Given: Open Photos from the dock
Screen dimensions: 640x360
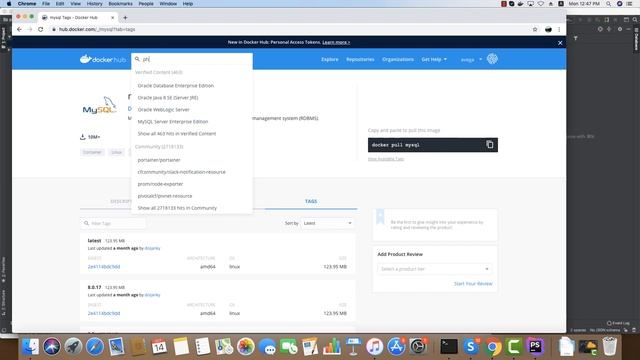Looking at the screenshot, I should point(245,347).
